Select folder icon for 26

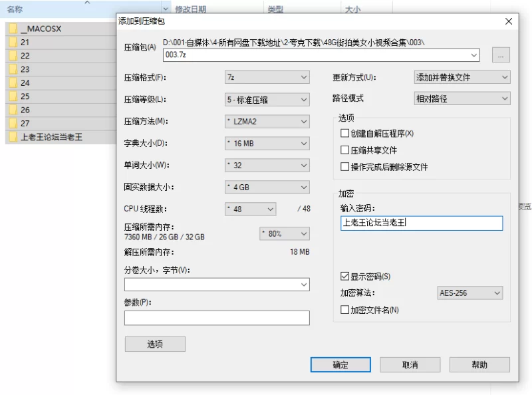click(13, 110)
